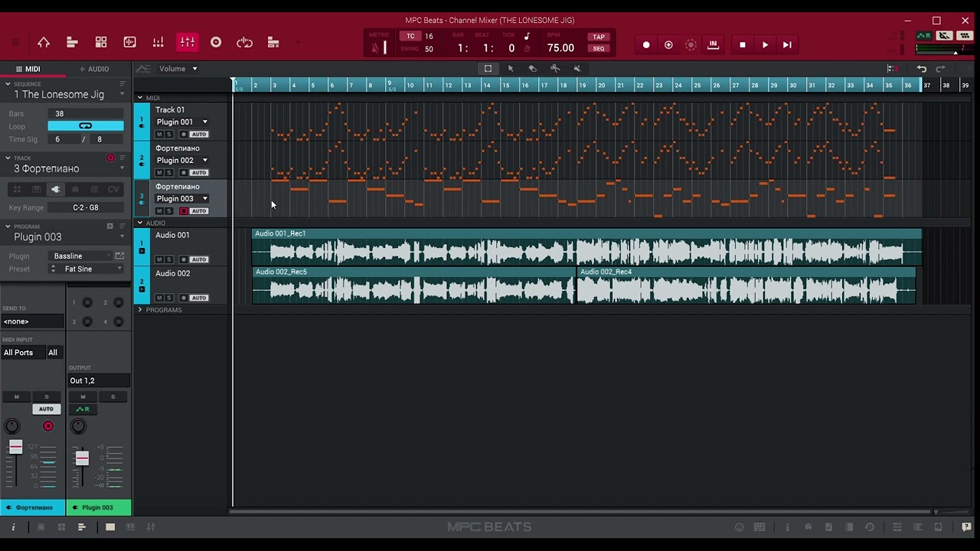Click the Bars field showing 38
The image size is (980, 551).
[85, 113]
